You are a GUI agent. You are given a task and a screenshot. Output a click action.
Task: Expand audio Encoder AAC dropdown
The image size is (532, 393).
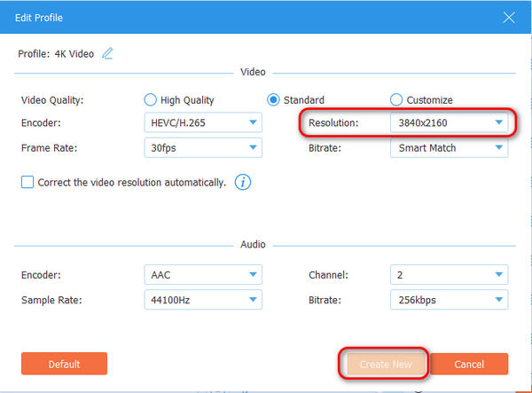point(203,274)
